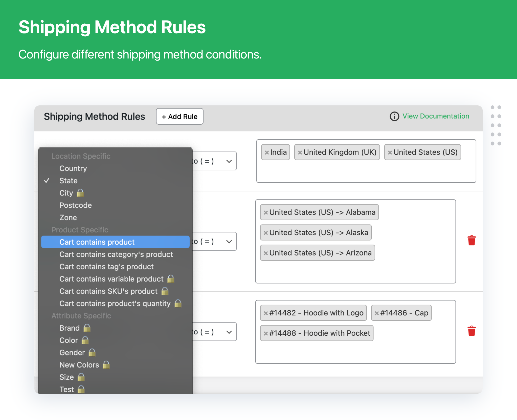Click the checkmark next to State
The height and width of the screenshot is (420, 517).
point(46,180)
